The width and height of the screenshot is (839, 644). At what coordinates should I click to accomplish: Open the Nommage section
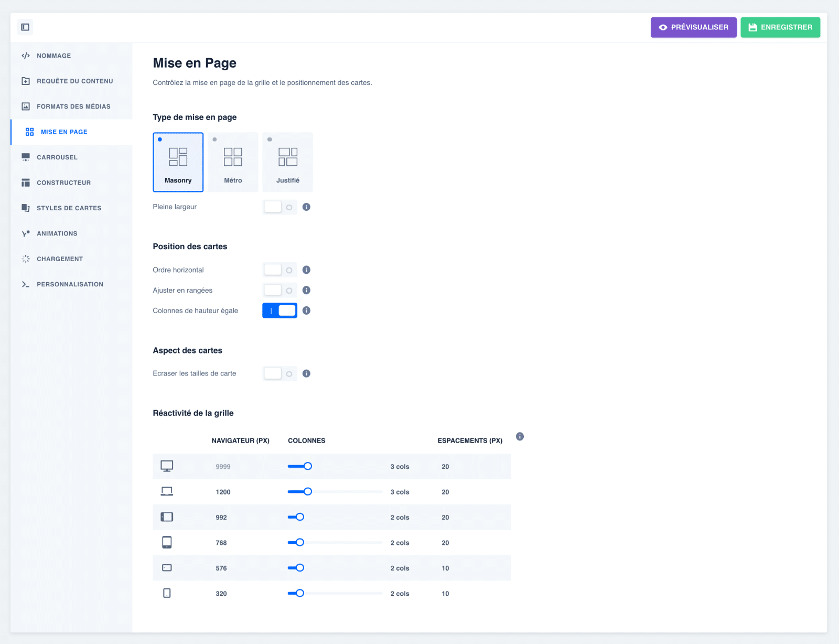tap(71, 56)
